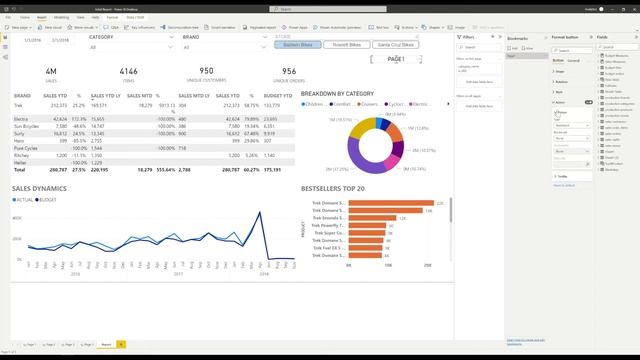The height and width of the screenshot is (360, 640).
Task: Select the Rowlett Bikes store button
Action: 347,44
